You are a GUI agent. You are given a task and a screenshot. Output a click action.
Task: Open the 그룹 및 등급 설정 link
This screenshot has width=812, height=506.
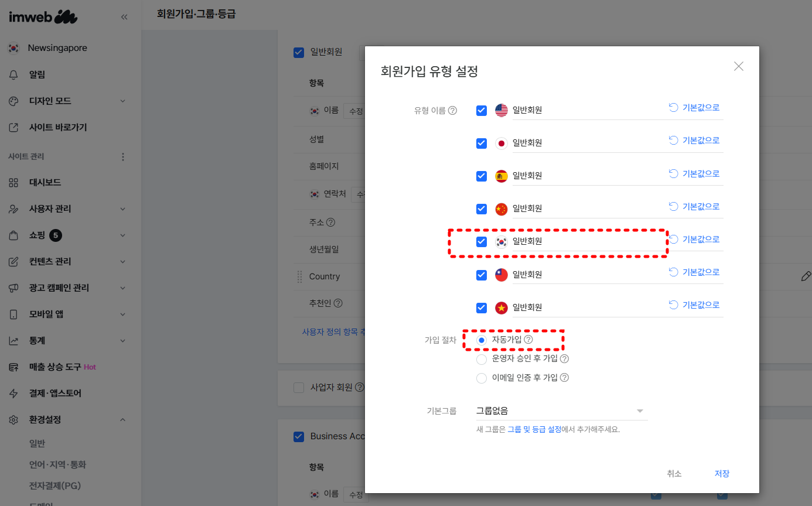pyautogui.click(x=534, y=429)
